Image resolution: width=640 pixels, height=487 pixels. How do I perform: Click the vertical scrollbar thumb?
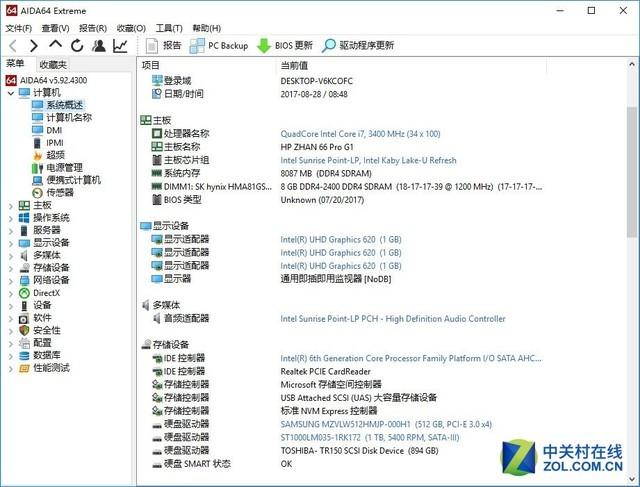632,171
